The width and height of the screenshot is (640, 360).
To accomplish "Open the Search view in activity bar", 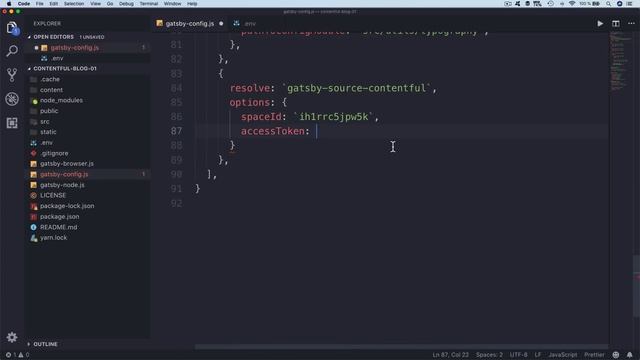I will [x=12, y=51].
